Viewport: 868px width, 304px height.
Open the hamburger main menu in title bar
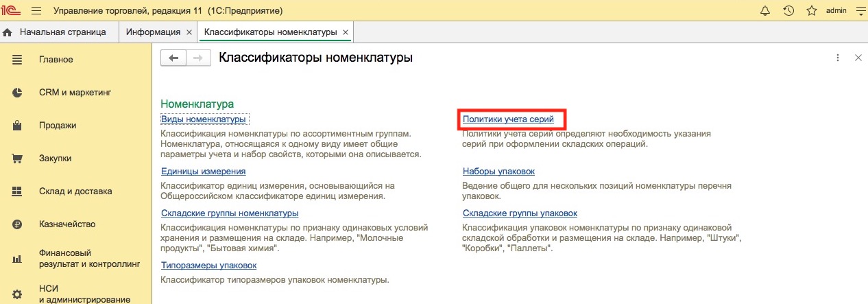point(36,11)
